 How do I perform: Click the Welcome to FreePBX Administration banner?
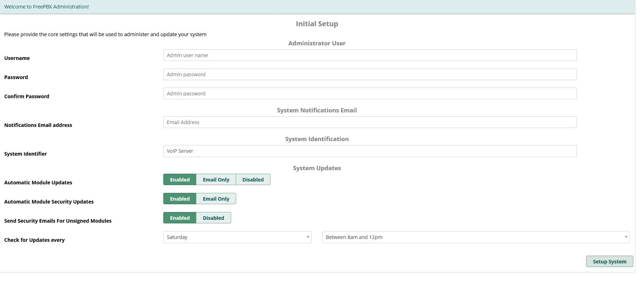click(47, 7)
